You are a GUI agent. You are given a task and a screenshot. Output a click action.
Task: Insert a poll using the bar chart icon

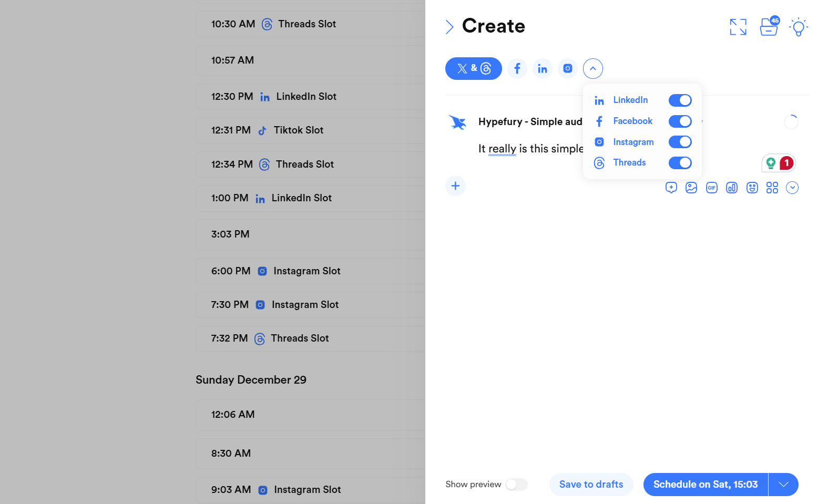[732, 188]
